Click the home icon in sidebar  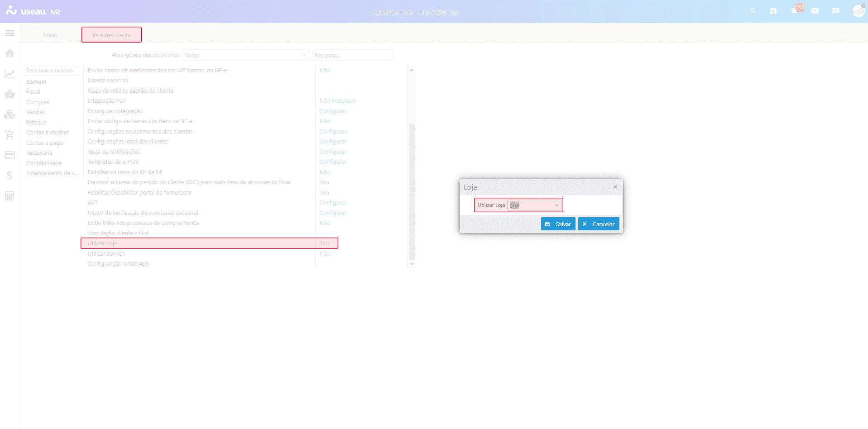pyautogui.click(x=10, y=53)
